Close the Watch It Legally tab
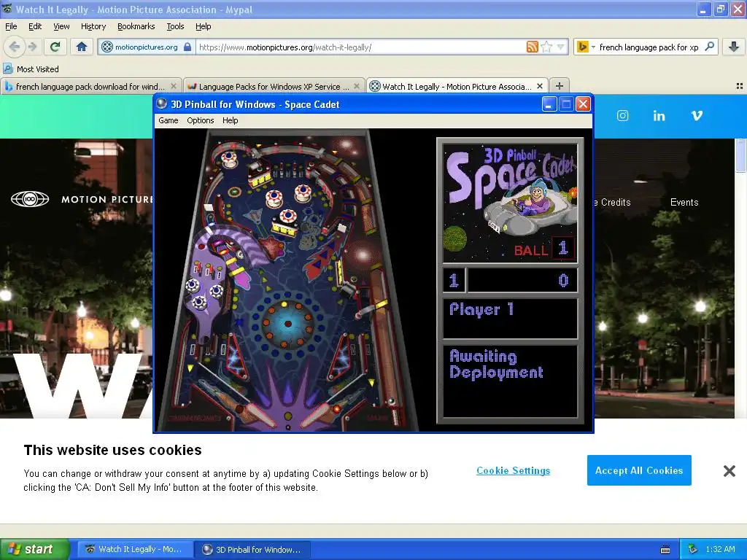This screenshot has height=560, width=747. pos(540,86)
